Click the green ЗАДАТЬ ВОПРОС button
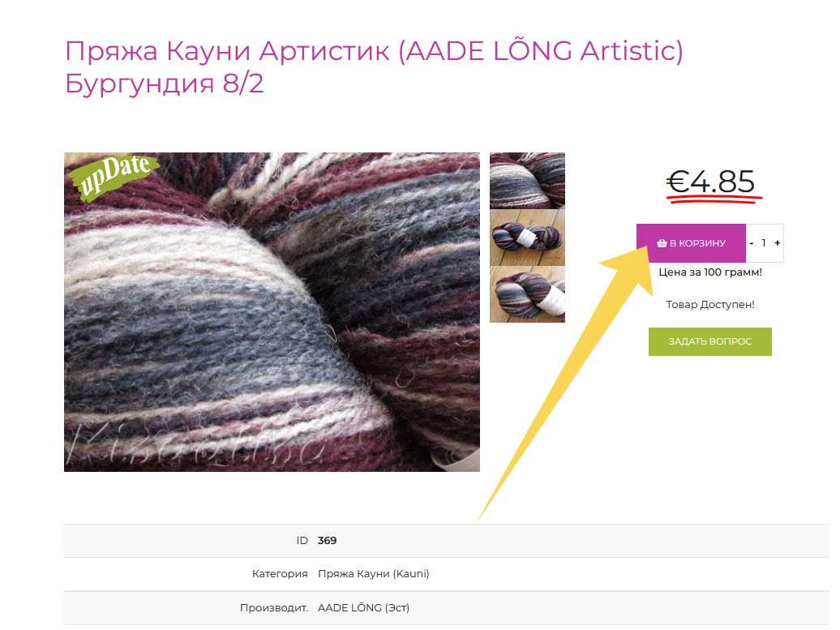The image size is (840, 630). point(709,342)
